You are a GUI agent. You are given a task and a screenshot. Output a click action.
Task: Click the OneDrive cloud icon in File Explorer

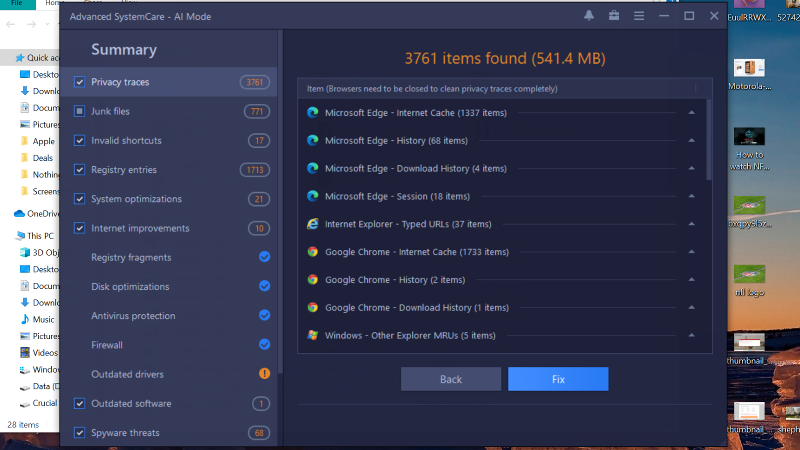point(19,213)
